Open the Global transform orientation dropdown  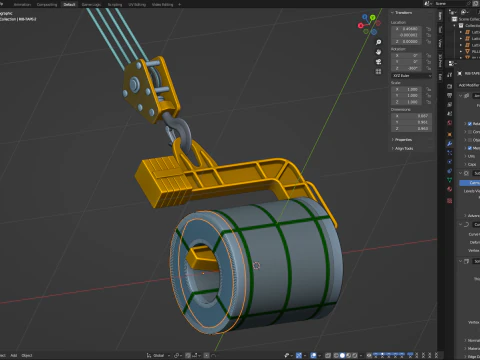pyautogui.click(x=158, y=355)
